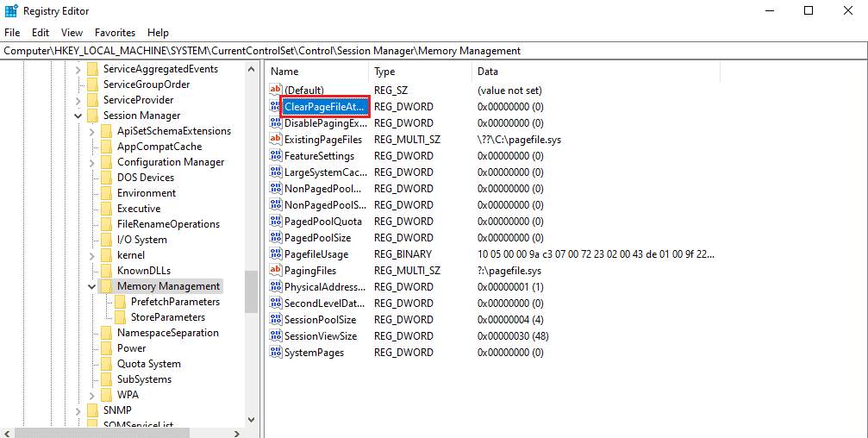Click the Power folder icon
Image resolution: width=868 pixels, height=438 pixels.
106,348
